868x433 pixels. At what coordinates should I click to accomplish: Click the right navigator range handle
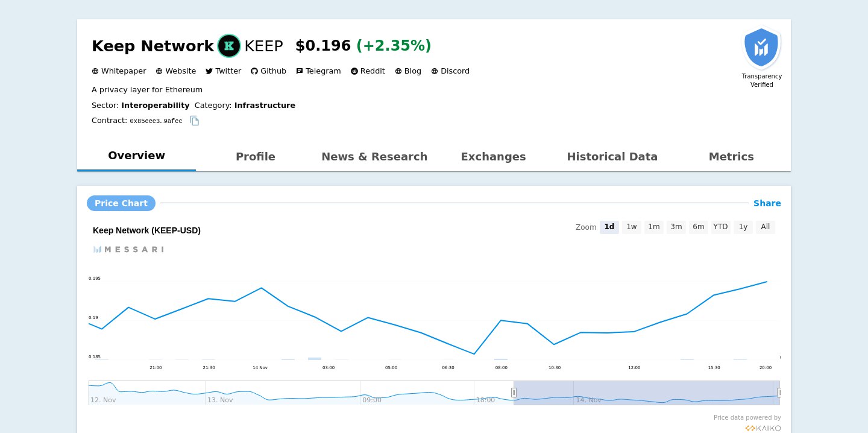point(779,393)
